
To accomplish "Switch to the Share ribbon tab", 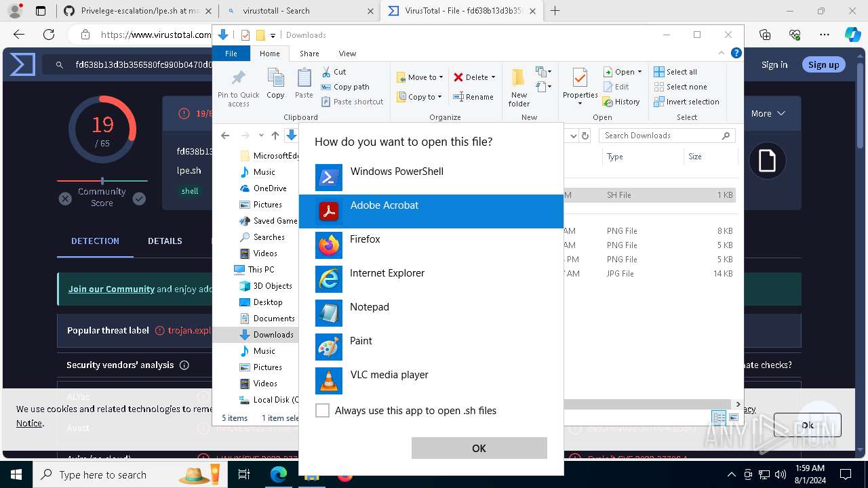I will (x=309, y=54).
